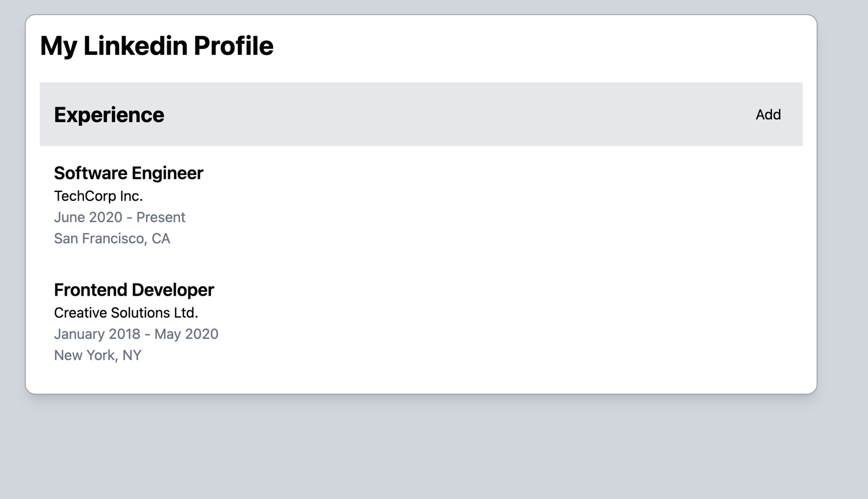
Task: Select the New York, NY location text
Action: [97, 355]
